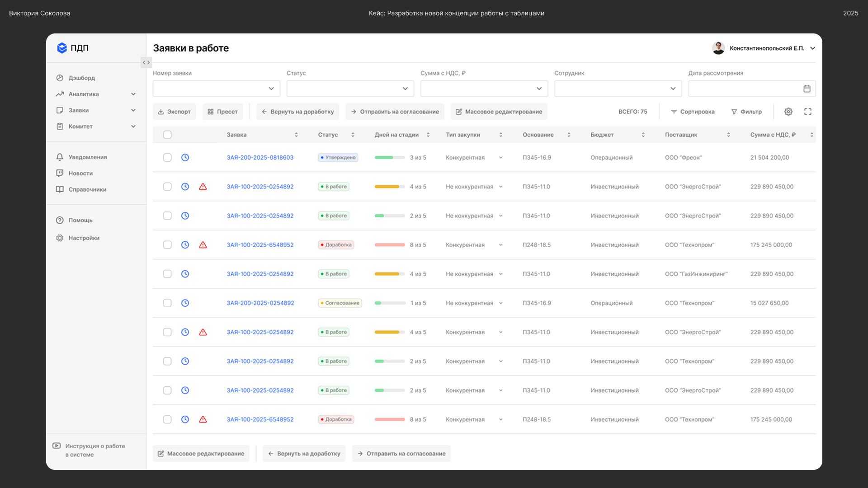Check the box in the ЗАЯ-200-2025-0818603 row
Screen dimensions: 868x488
click(x=167, y=158)
